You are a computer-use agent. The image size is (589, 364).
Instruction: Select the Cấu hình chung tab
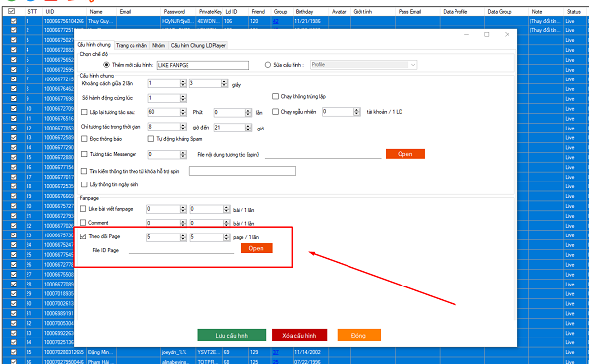coord(94,45)
